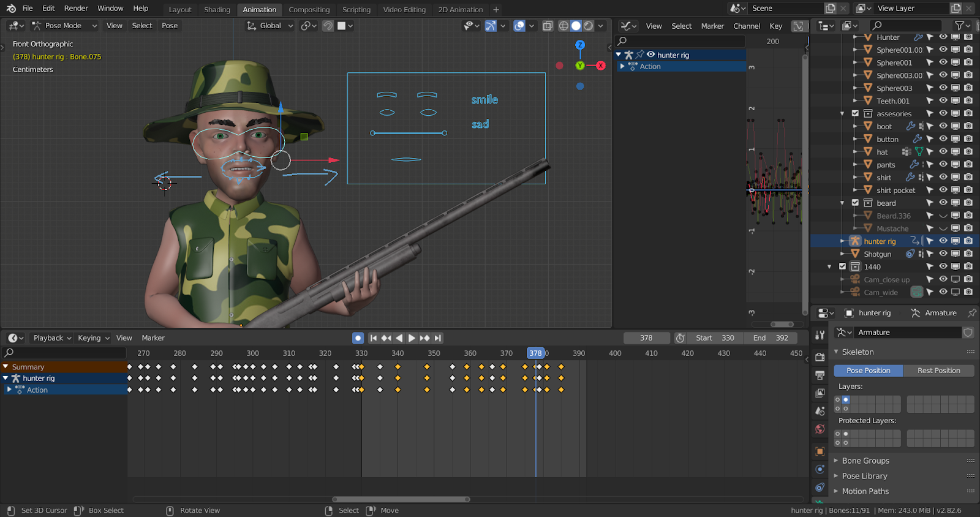
Task: Open the Object properties tab icon
Action: (x=820, y=451)
